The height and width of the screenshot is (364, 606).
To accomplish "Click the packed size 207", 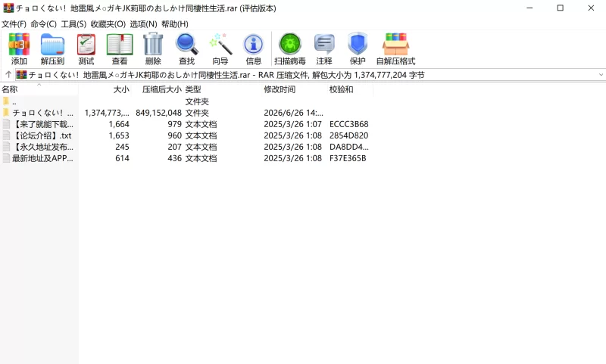I will tap(174, 147).
